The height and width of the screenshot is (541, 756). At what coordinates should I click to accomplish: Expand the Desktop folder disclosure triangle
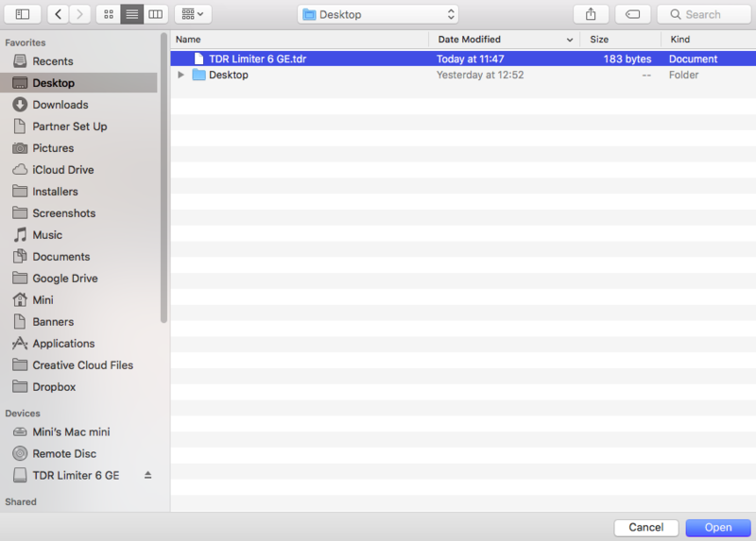pos(180,75)
